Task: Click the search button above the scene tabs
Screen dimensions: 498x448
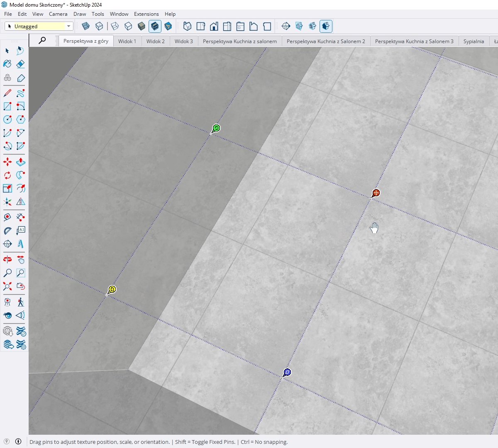Action: pos(42,40)
